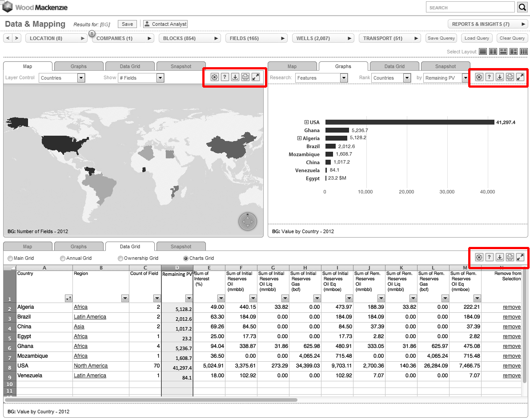Click the Load Query button
Screen dimensions: 530x420
coord(477,38)
